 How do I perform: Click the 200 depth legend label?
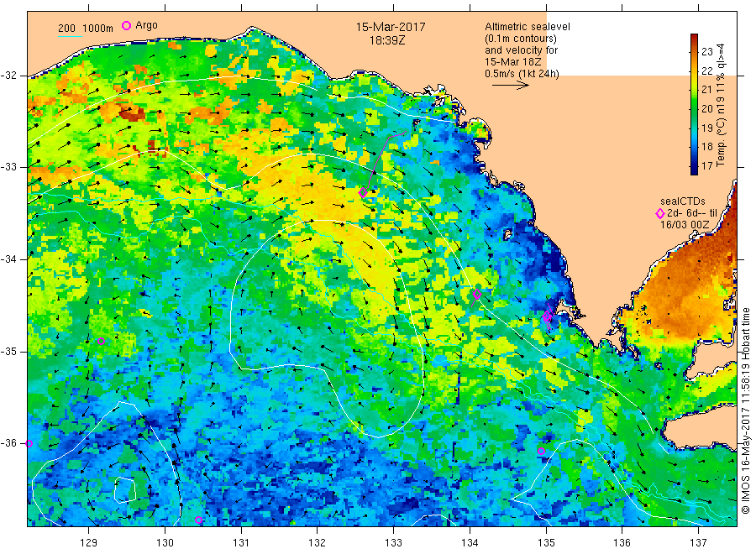pyautogui.click(x=66, y=29)
